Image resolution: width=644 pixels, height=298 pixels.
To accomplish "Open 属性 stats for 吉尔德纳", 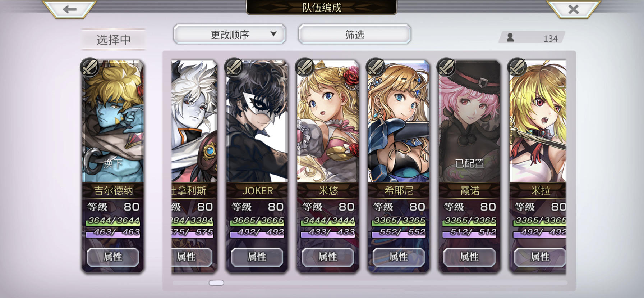I will 113,257.
